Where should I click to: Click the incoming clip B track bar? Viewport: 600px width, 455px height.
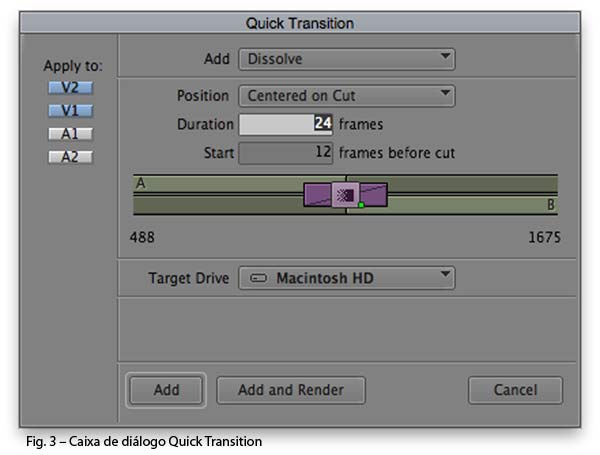(x=470, y=204)
